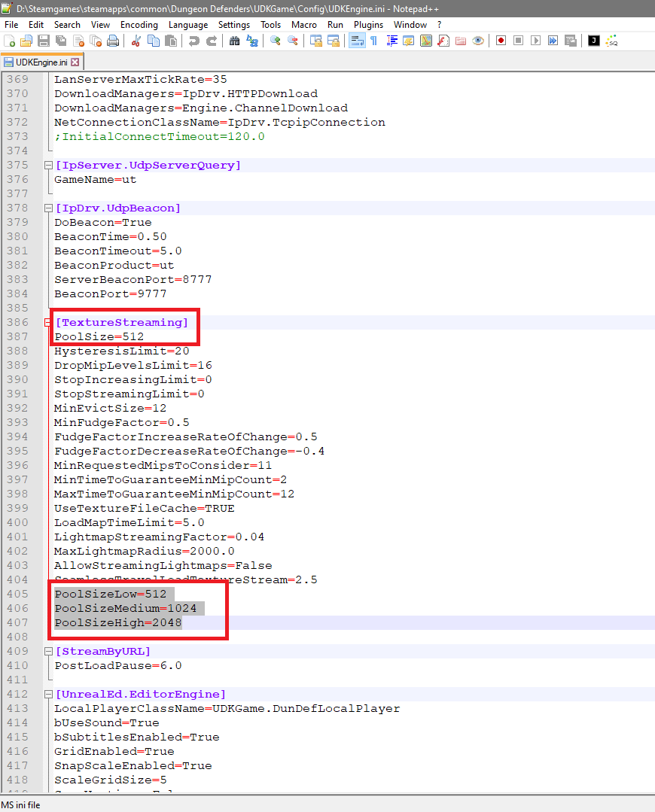The width and height of the screenshot is (655, 812).
Task: Click the Save file toolbar icon
Action: point(43,41)
